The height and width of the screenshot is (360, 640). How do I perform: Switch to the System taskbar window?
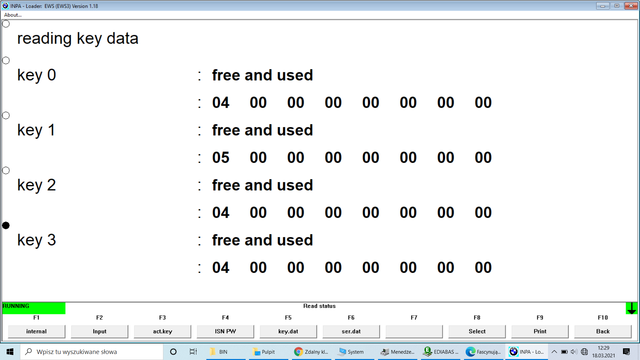coord(354,351)
